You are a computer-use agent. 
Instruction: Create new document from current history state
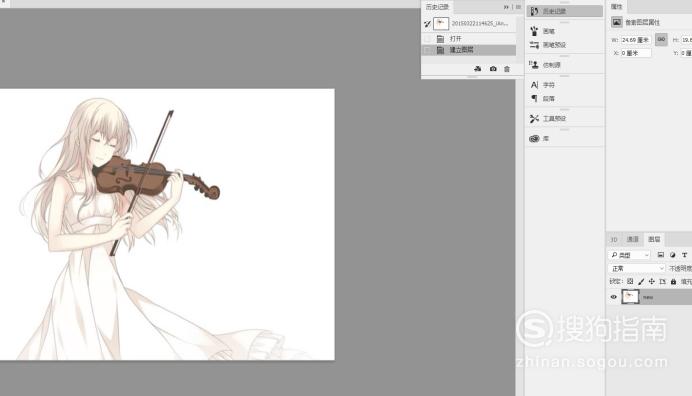pos(478,69)
